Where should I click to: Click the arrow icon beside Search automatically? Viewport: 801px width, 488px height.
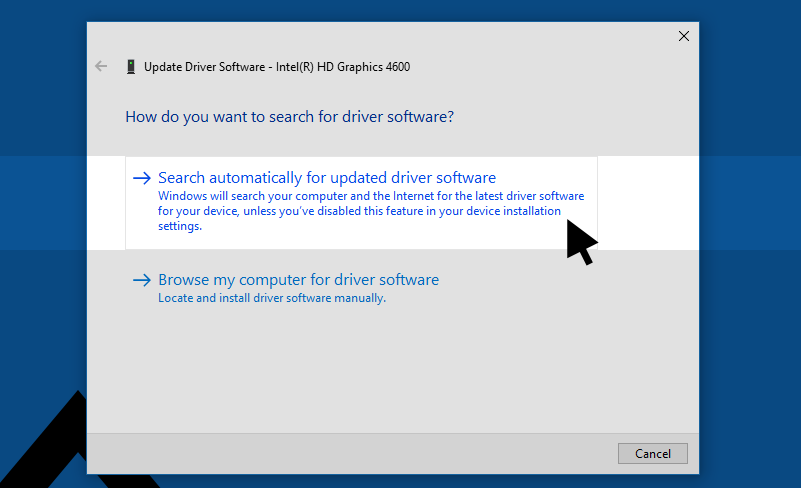click(x=142, y=178)
